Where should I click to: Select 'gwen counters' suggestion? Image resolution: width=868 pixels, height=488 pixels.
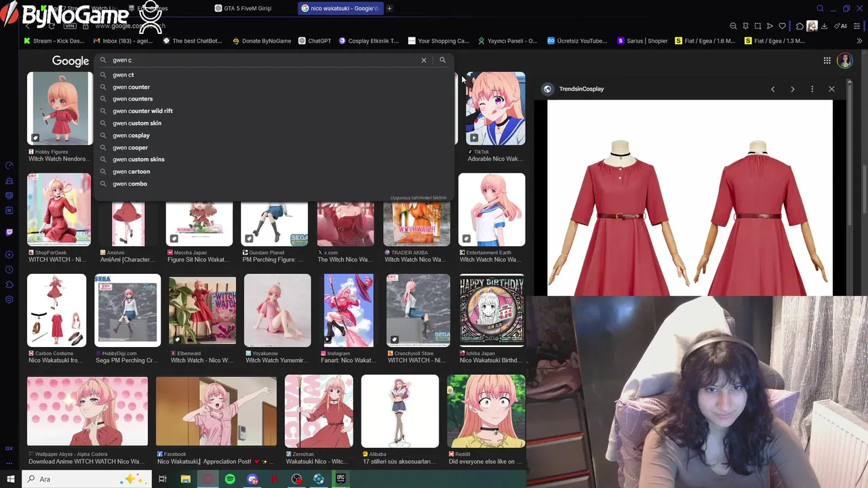coord(273,99)
